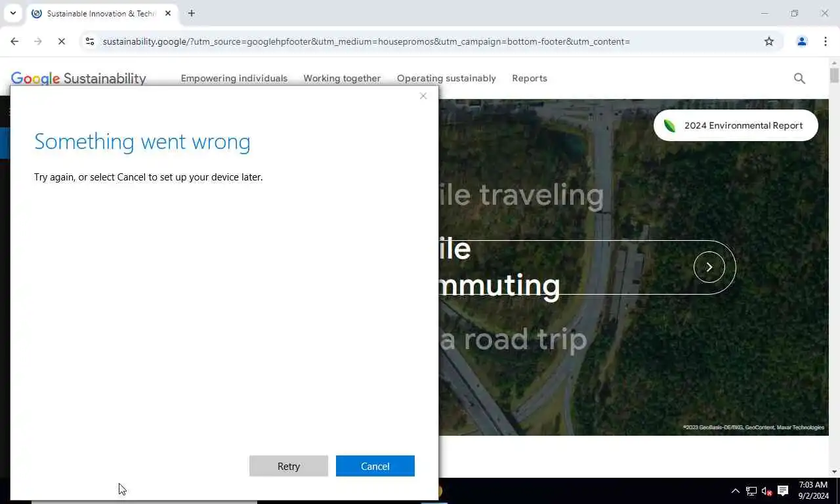This screenshot has width=840, height=504.
Task: Open Empowering individuals menu
Action: (234, 78)
